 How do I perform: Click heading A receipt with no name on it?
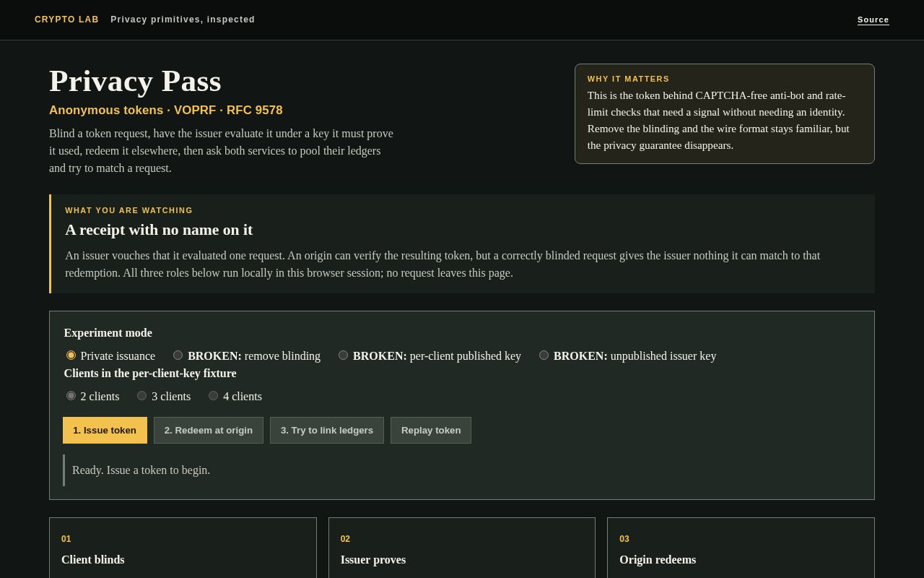(159, 230)
